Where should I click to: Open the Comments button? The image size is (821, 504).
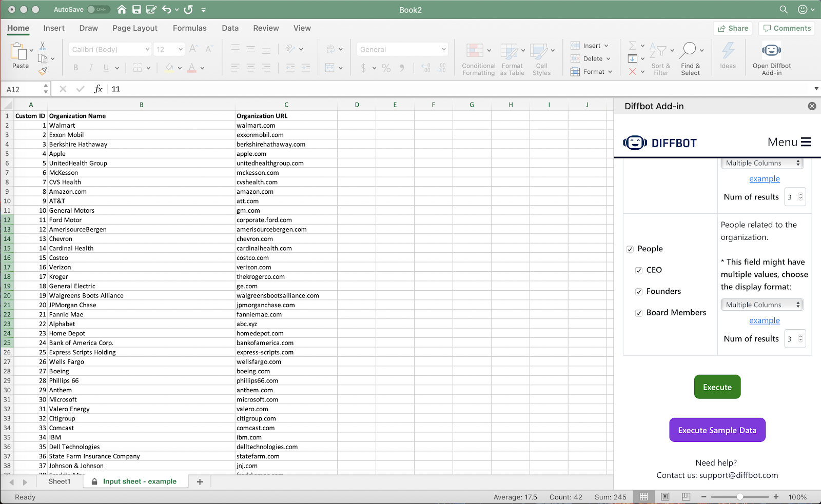787,28
